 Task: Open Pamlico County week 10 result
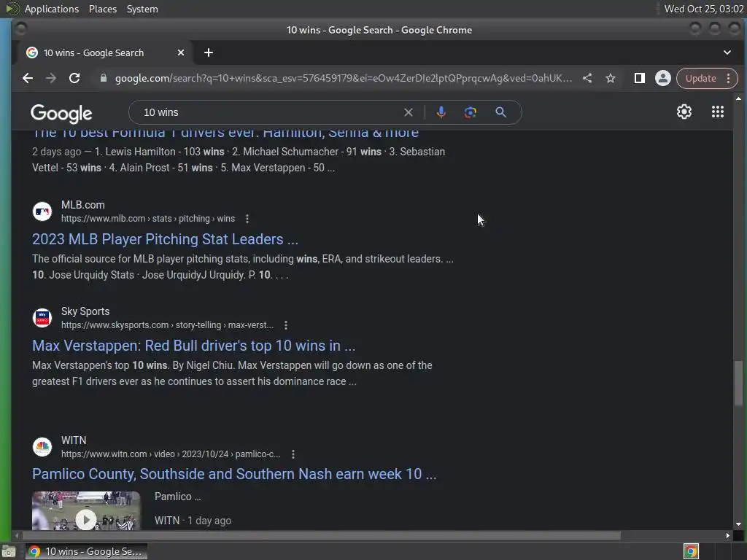pyautogui.click(x=234, y=474)
